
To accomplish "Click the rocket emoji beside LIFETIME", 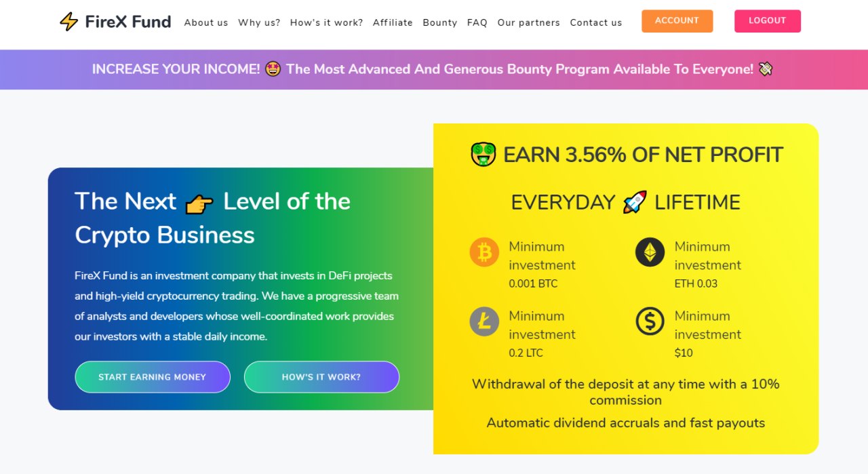I will click(x=635, y=202).
